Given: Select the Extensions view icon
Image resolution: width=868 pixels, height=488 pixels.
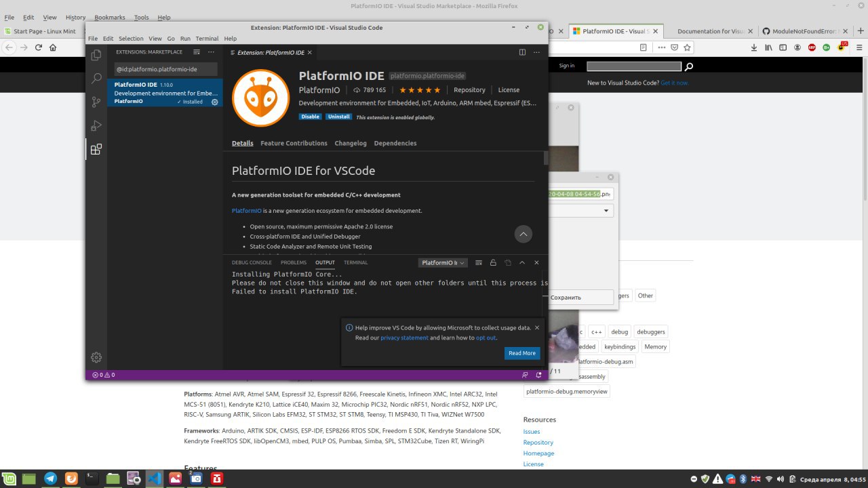Looking at the screenshot, I should pos(96,149).
